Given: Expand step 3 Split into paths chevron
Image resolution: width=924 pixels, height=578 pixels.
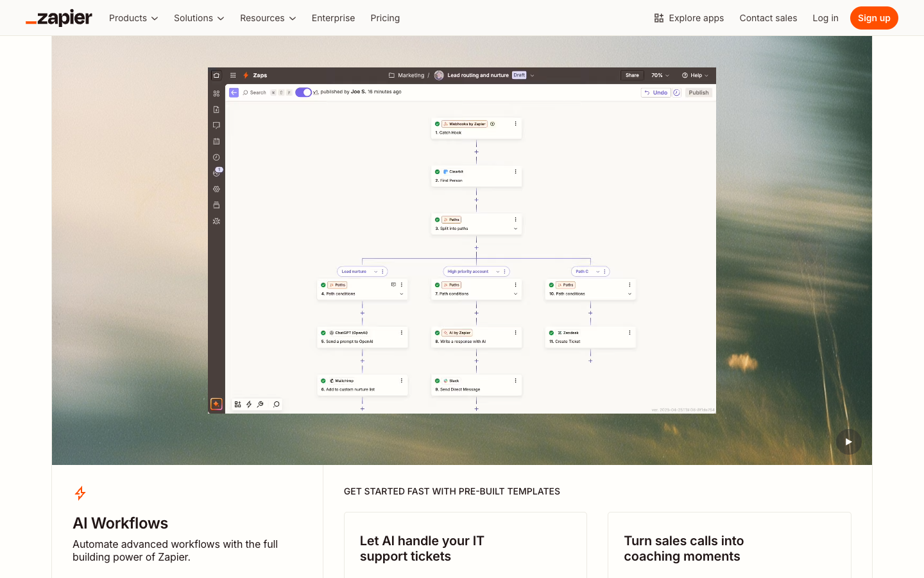Looking at the screenshot, I should (515, 229).
